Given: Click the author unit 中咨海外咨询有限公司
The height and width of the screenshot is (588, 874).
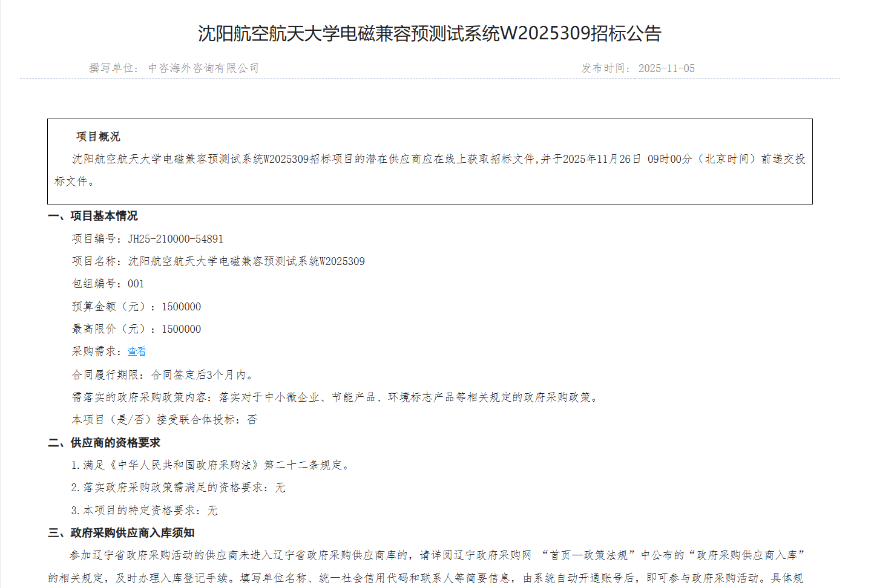Looking at the screenshot, I should click(203, 68).
